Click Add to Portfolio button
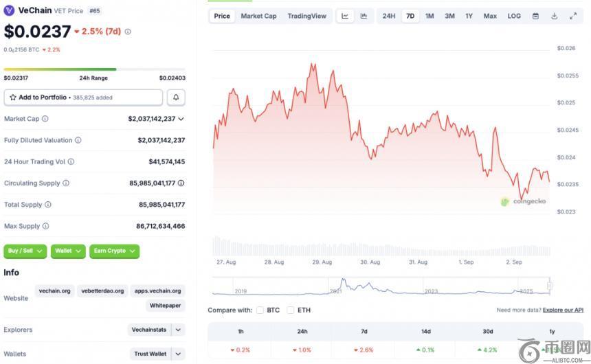 click(x=83, y=98)
